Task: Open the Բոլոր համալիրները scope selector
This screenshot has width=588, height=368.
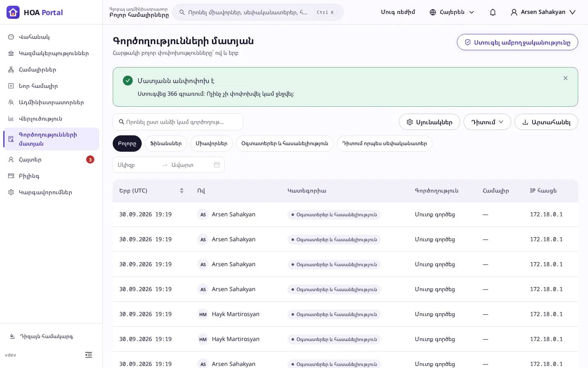Action: point(139,12)
